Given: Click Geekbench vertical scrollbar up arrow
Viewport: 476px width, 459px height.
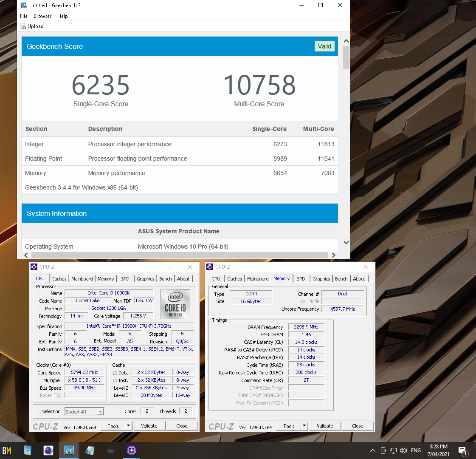Looking at the screenshot, I should (346, 41).
